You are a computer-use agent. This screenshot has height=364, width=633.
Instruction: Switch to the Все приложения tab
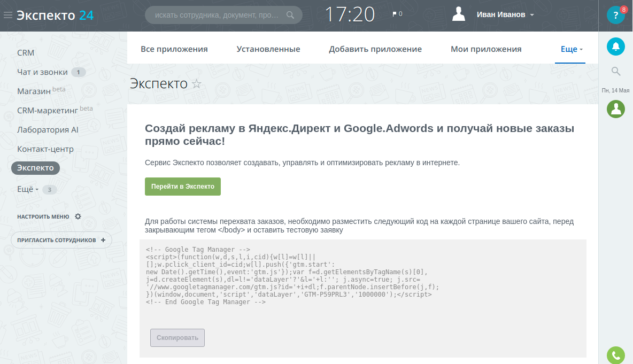pos(174,49)
